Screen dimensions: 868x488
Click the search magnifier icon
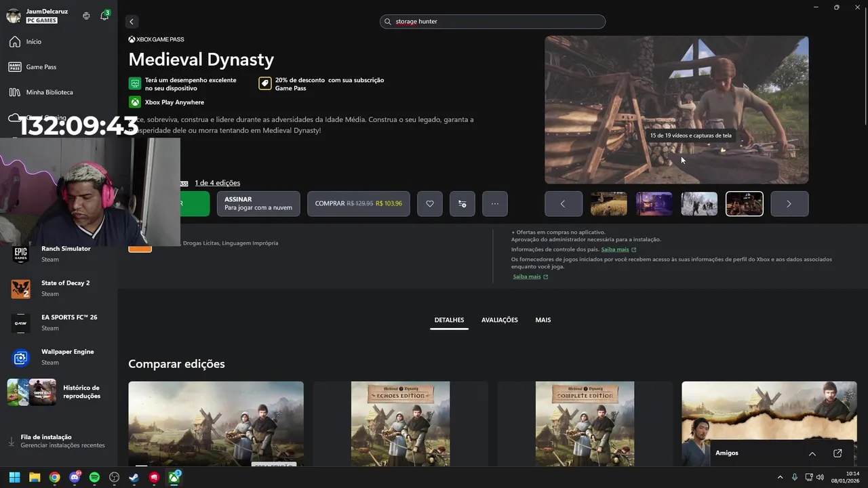pyautogui.click(x=389, y=22)
